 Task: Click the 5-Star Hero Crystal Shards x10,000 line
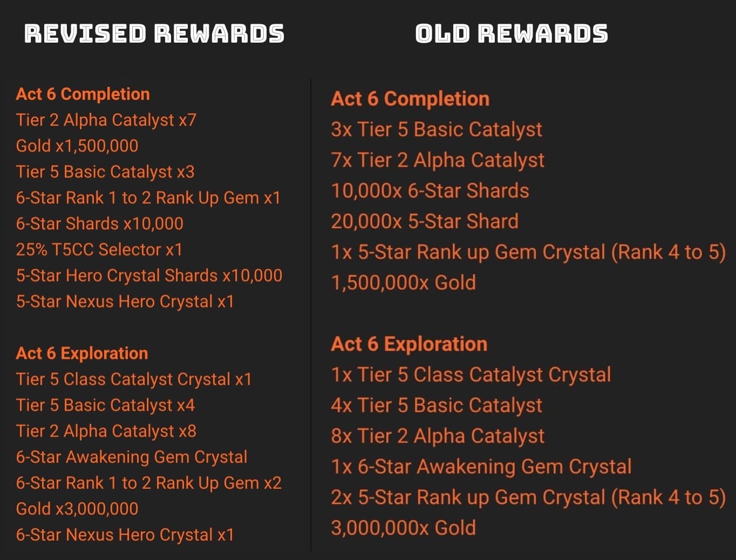pos(149,275)
